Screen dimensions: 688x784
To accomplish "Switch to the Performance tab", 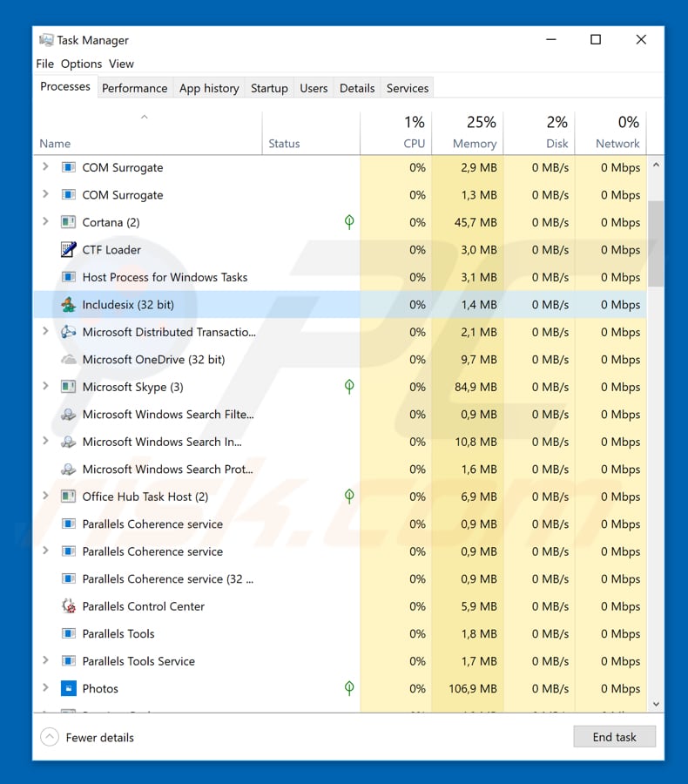I will pyautogui.click(x=134, y=88).
